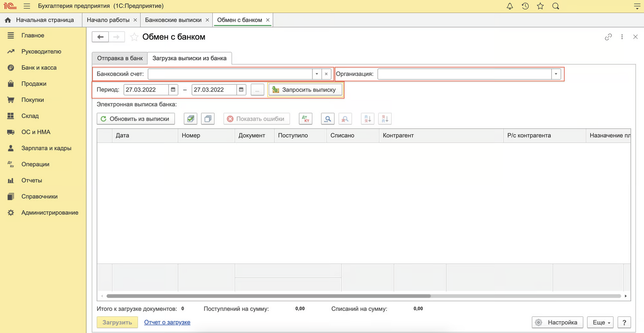This screenshot has height=333, width=644.
Task: Open notifications bell
Action: click(x=509, y=6)
